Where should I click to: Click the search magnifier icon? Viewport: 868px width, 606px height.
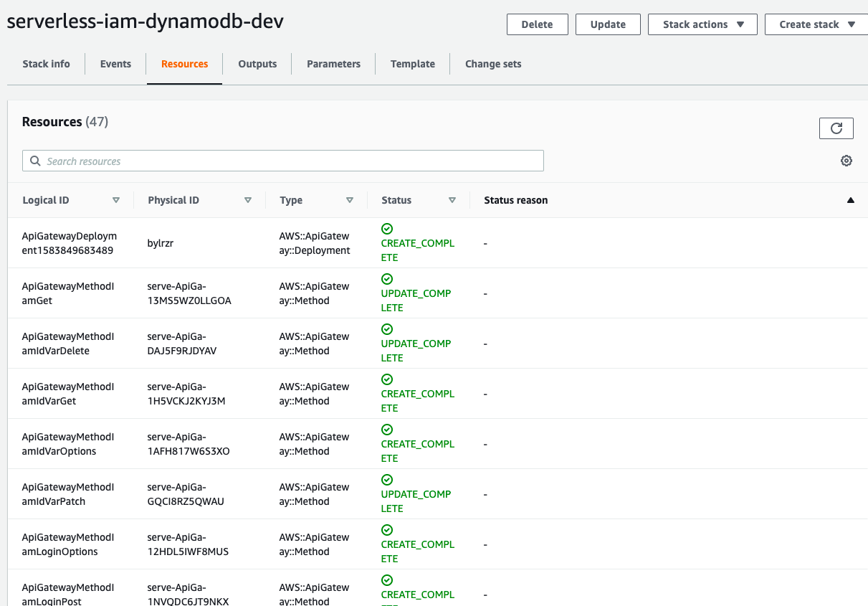tap(35, 161)
